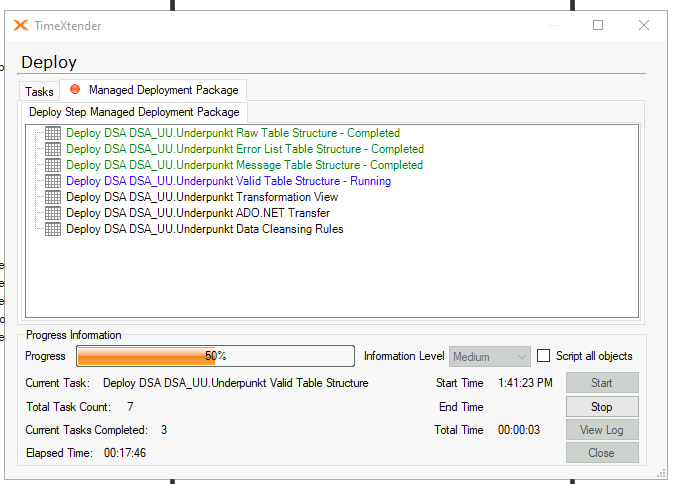Image resolution: width=675 pixels, height=484 pixels.
Task: Click the table icon beside Error List Table Structure
Action: [53, 149]
